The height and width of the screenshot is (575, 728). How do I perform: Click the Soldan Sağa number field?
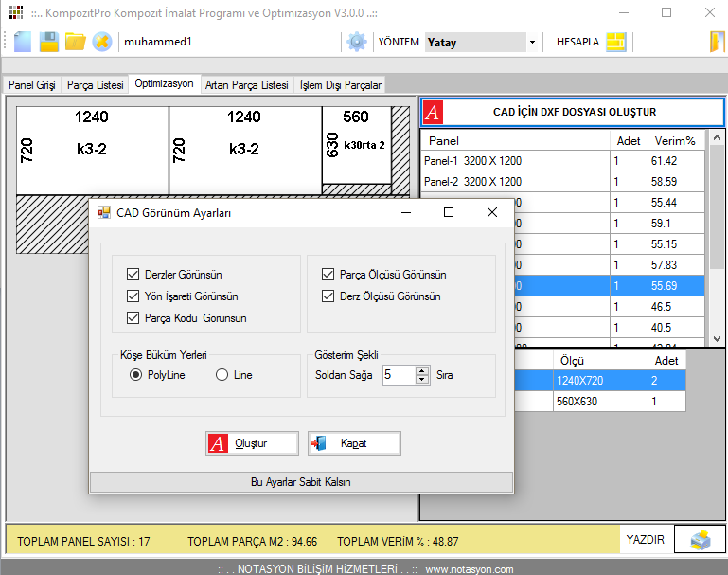coord(400,375)
